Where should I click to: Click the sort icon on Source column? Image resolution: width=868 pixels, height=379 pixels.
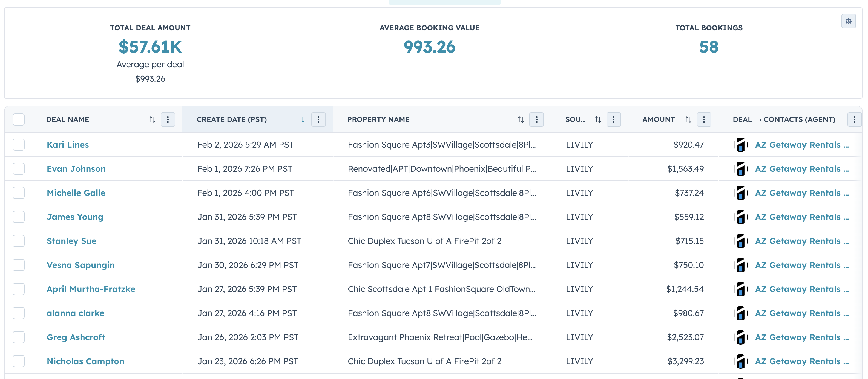(x=598, y=119)
